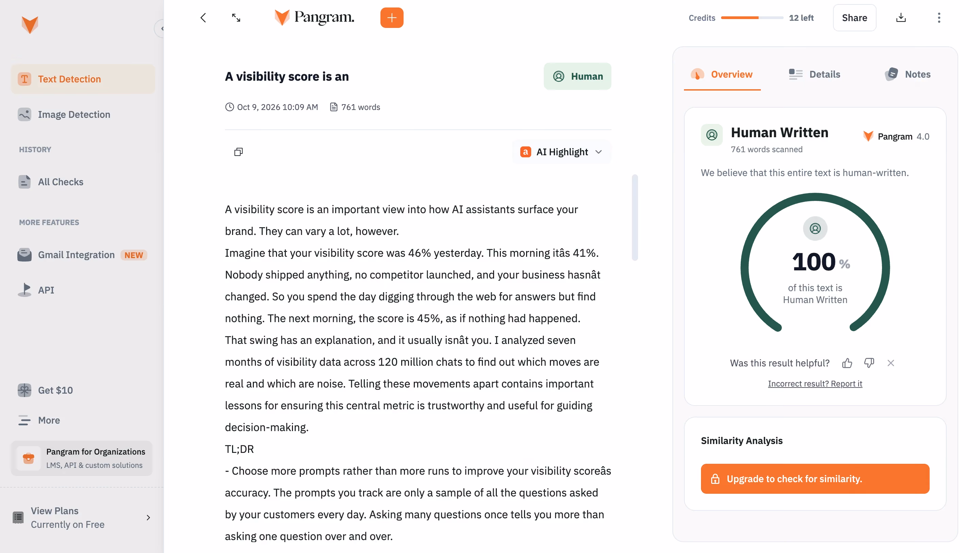The width and height of the screenshot is (980, 553).
Task: Open the three-dot more options menu
Action: click(x=938, y=17)
